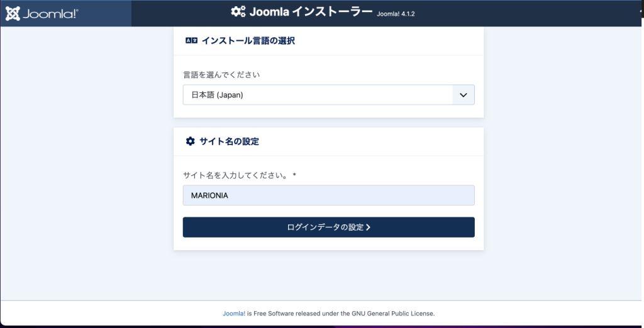Click the ログインデータの設定 button
The image size is (644, 328).
[x=328, y=227]
